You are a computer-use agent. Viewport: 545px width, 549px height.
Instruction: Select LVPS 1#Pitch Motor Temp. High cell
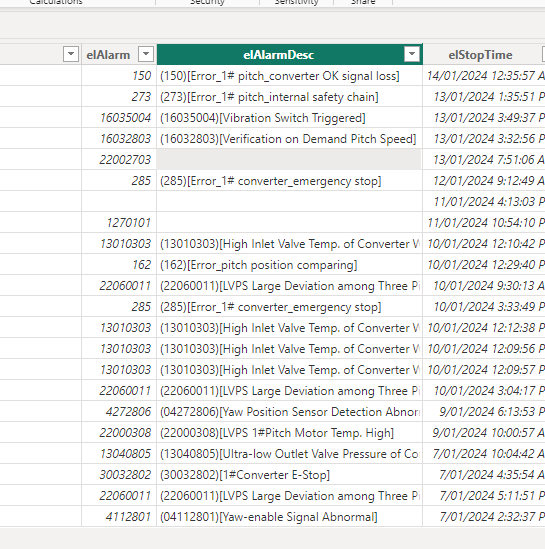click(289, 433)
